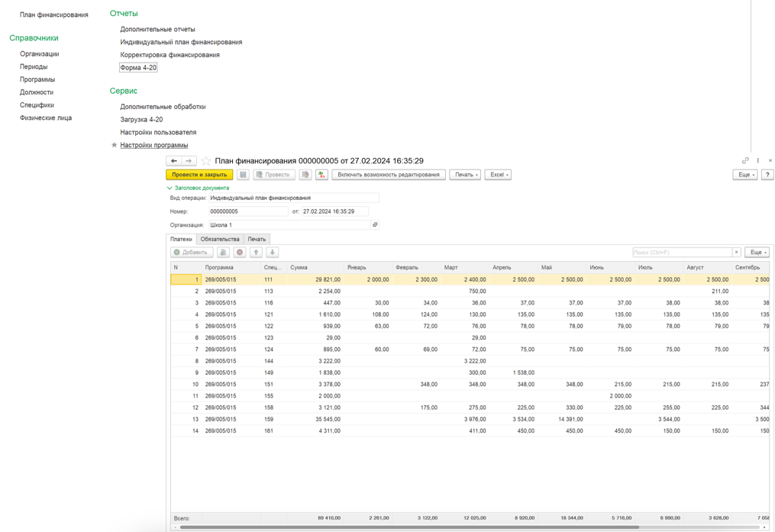Click the Организация field Школа 1
Image resolution: width=775 pixels, height=532 pixels.
[x=289, y=224]
